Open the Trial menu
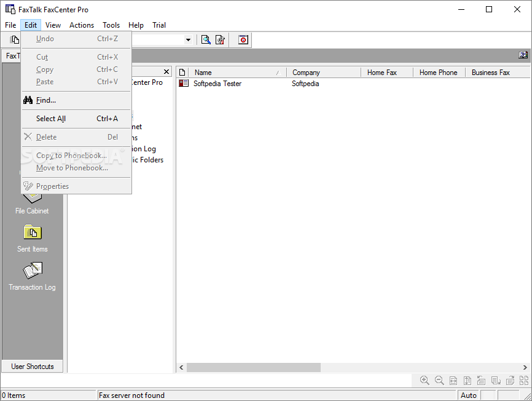 pyautogui.click(x=158, y=25)
